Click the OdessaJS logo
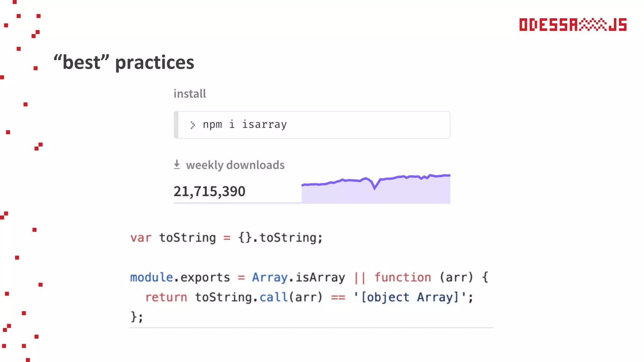This screenshot has width=644, height=362. [x=573, y=25]
